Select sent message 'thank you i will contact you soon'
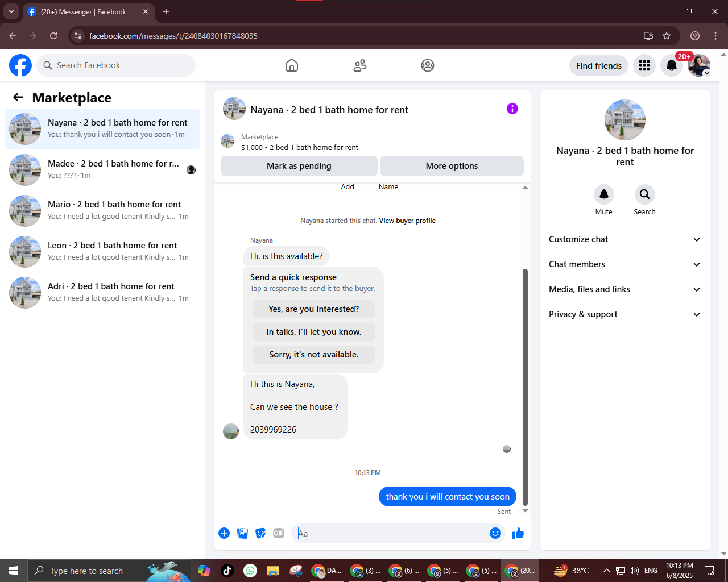 tap(448, 496)
